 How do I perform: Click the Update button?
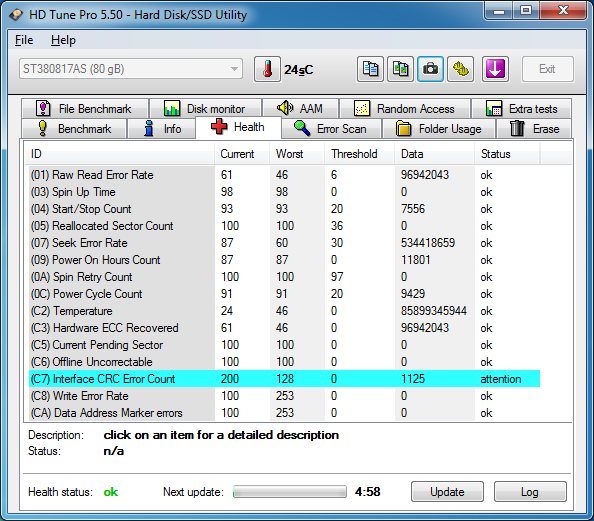click(447, 492)
